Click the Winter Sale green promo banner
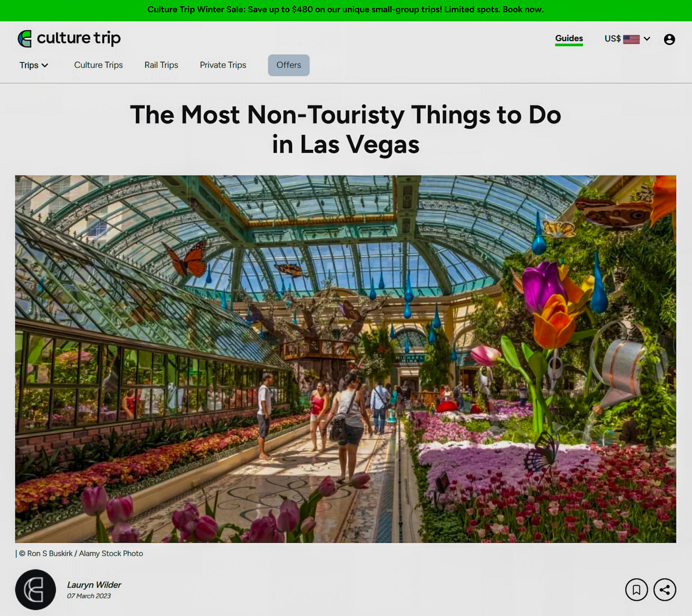Viewport: 692px width, 616px height. 346,10
